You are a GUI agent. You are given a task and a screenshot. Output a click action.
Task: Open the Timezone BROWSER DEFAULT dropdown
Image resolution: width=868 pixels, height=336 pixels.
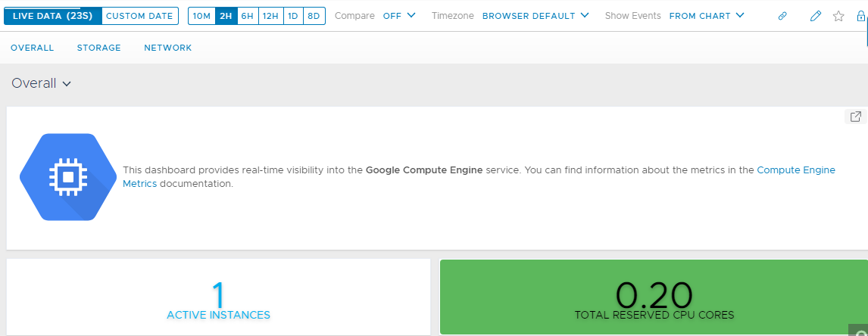pyautogui.click(x=535, y=16)
